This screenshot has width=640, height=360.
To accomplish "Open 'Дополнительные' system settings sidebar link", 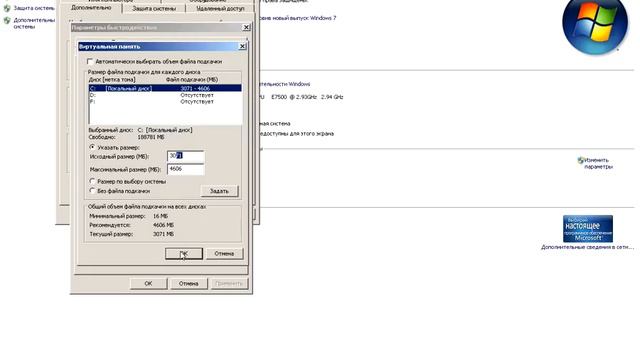I will 34,23.
